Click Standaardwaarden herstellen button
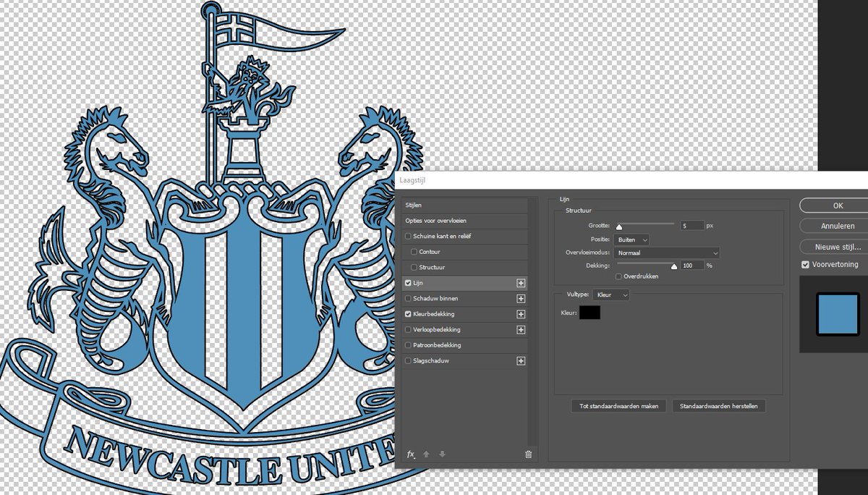 pos(719,406)
